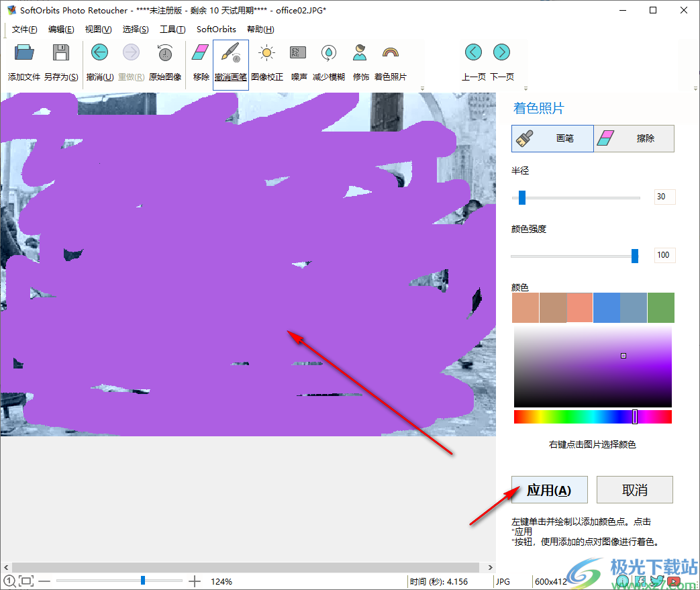Screen dimensions: 700x590
Task: Expand the main toolbar overflow arrow
Action: coord(423,89)
